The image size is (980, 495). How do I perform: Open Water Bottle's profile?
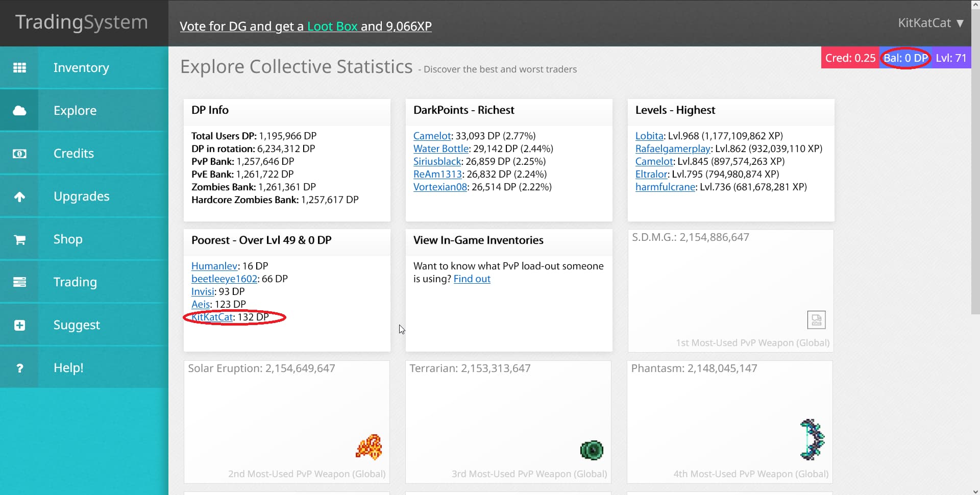pos(441,148)
